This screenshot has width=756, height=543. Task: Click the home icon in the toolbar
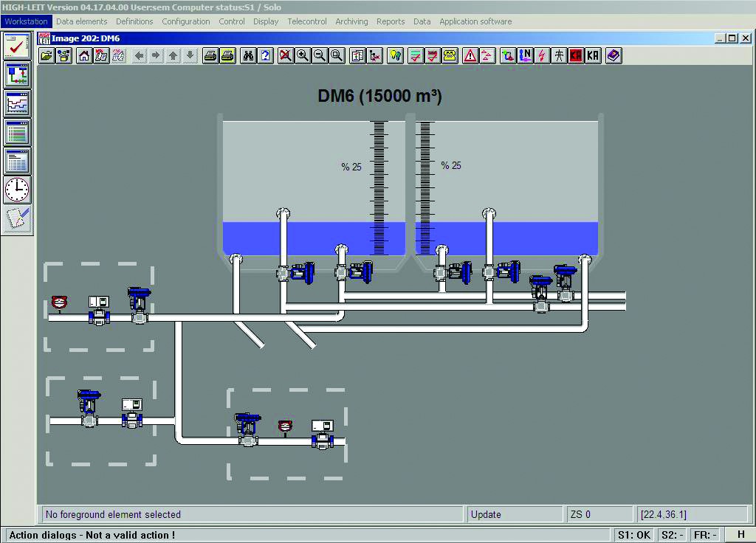pyautogui.click(x=84, y=55)
